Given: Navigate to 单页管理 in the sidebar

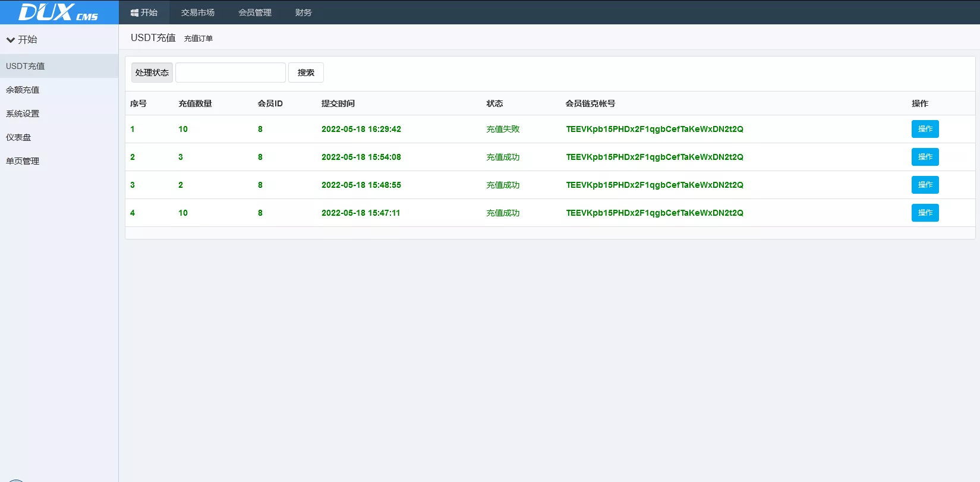Looking at the screenshot, I should (23, 161).
